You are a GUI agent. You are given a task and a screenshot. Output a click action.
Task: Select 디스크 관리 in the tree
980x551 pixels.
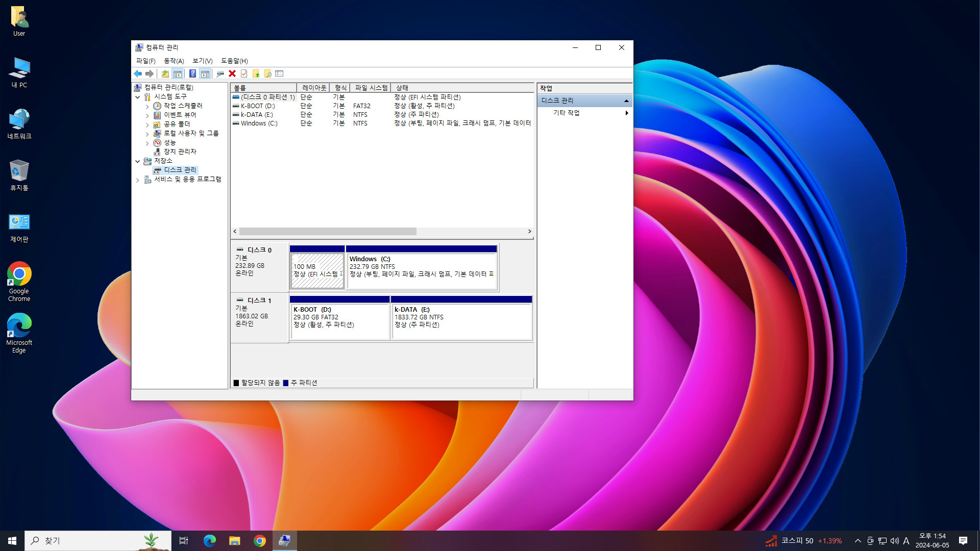coord(180,170)
